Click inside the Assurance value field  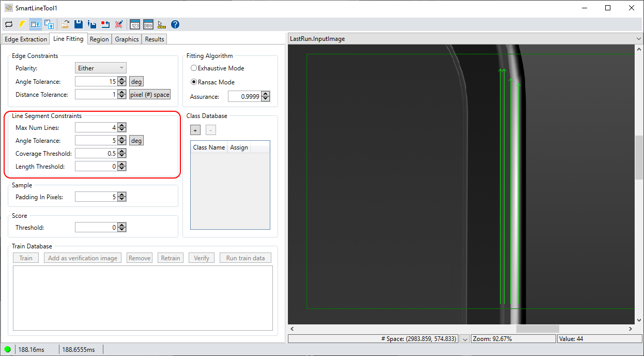click(244, 96)
